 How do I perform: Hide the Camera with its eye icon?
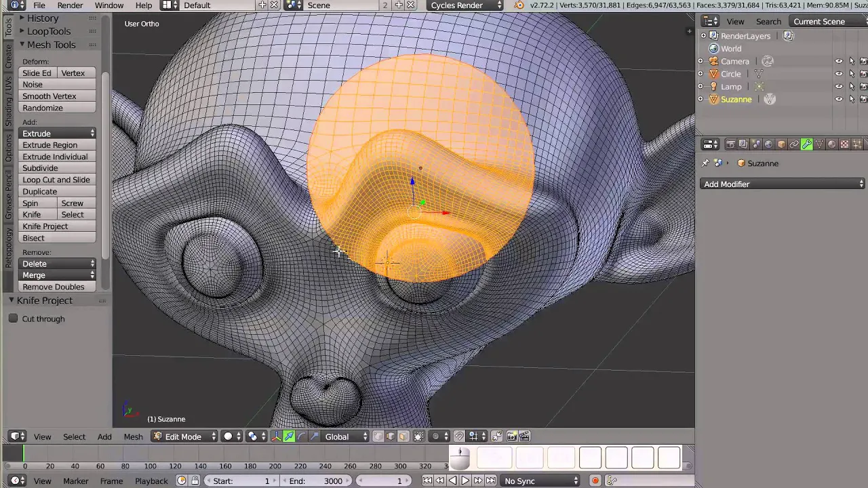tap(839, 61)
